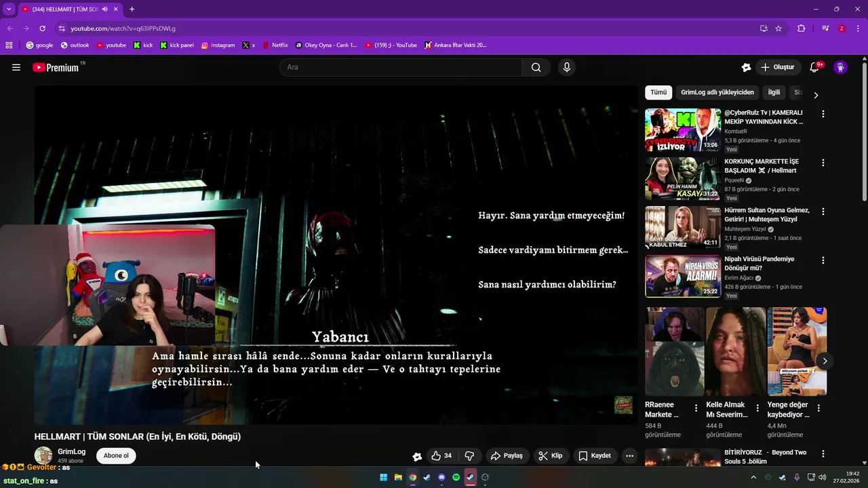This screenshot has height=488, width=868.
Task: Bookmark this page with the star
Action: [778, 28]
